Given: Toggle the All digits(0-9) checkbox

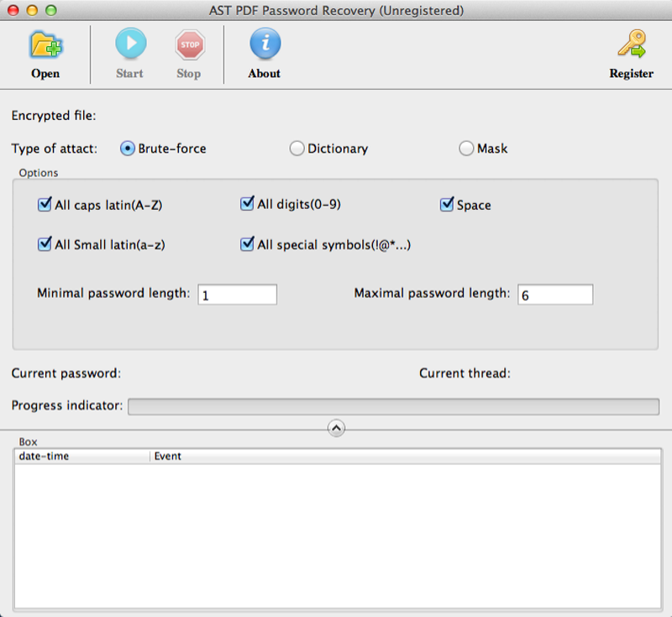Looking at the screenshot, I should pos(247,204).
